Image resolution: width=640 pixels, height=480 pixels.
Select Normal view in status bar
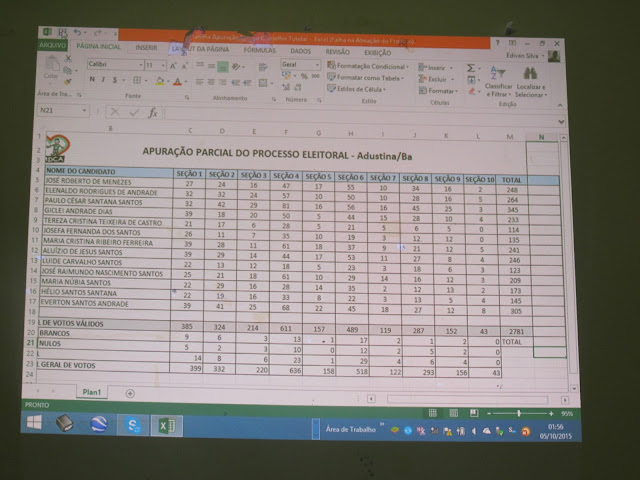pos(433,413)
